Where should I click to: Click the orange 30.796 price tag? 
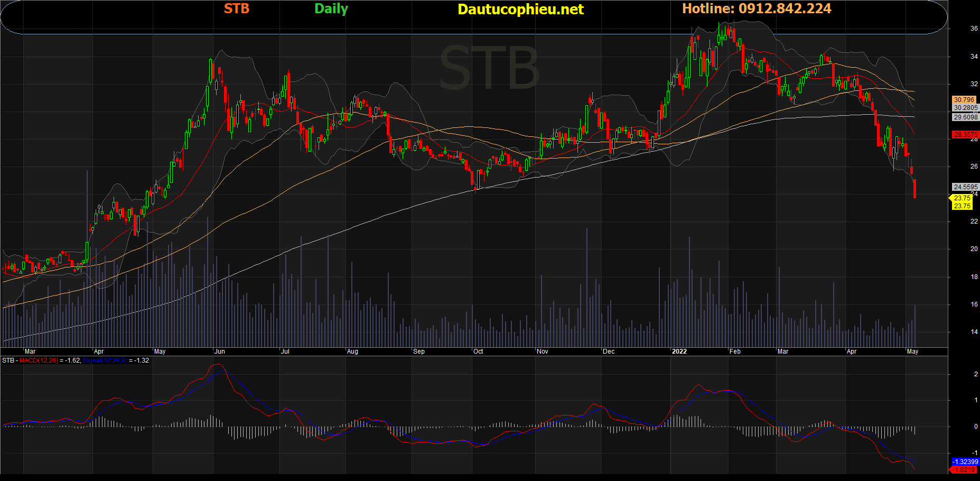point(964,99)
